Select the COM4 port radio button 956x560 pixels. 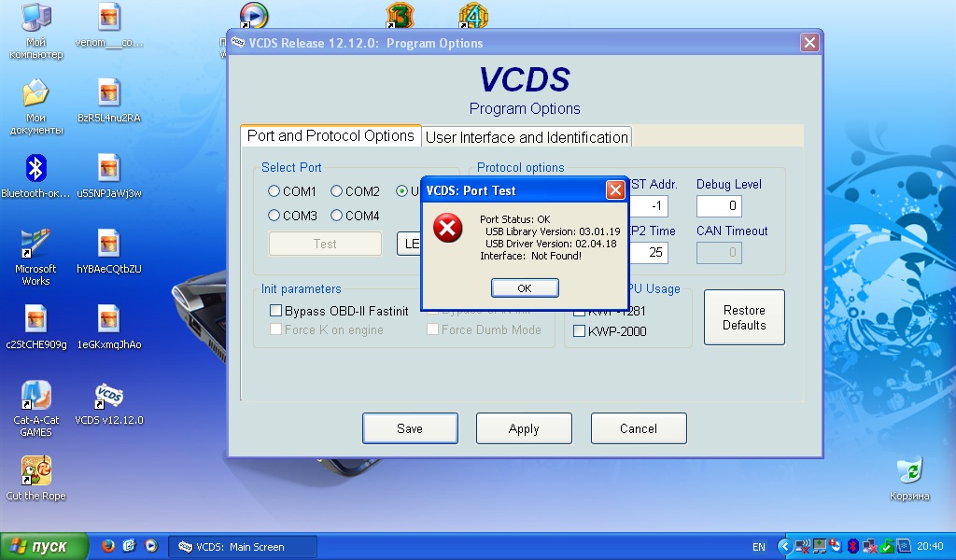tap(336, 216)
